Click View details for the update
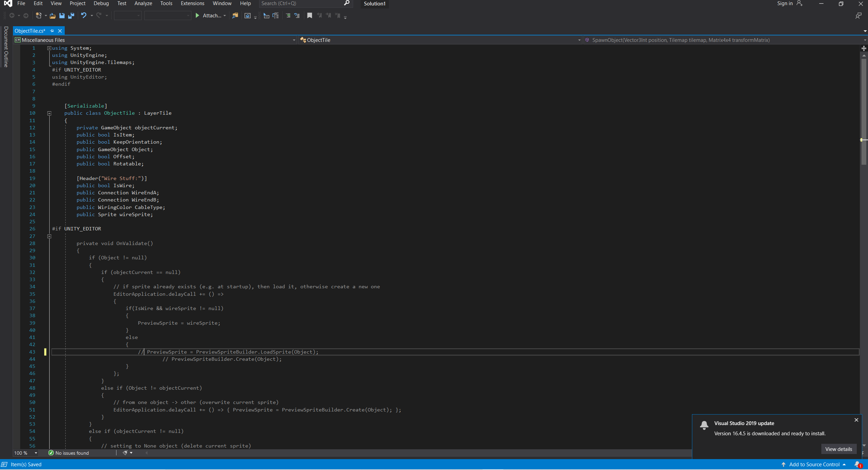Screen dimensions: 868x470 point(838,449)
